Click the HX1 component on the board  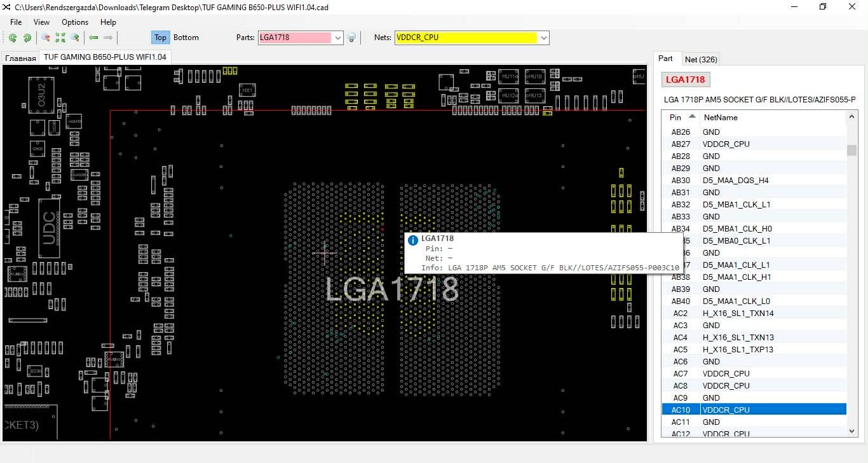pos(247,90)
